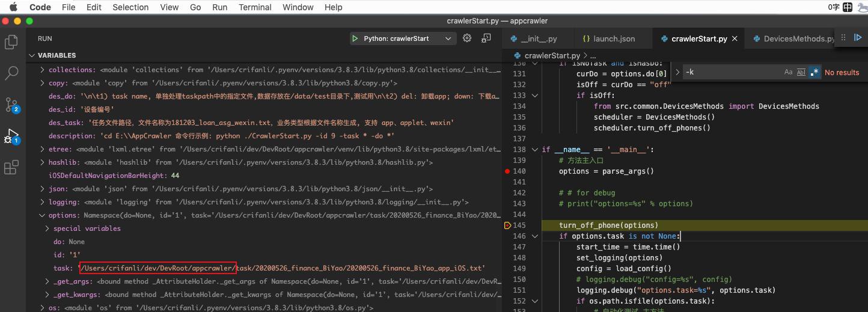Expand special variables under options
Image resolution: width=868 pixels, height=312 pixels.
click(x=47, y=228)
